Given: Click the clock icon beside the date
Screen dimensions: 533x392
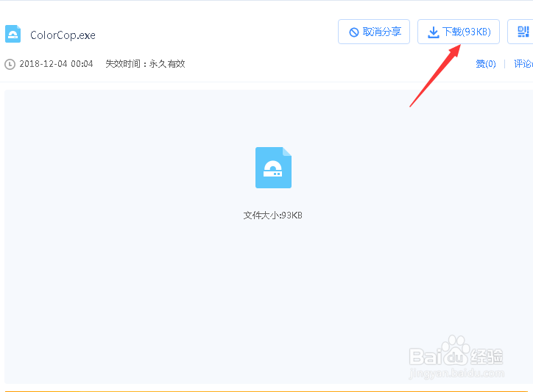Looking at the screenshot, I should coord(10,64).
